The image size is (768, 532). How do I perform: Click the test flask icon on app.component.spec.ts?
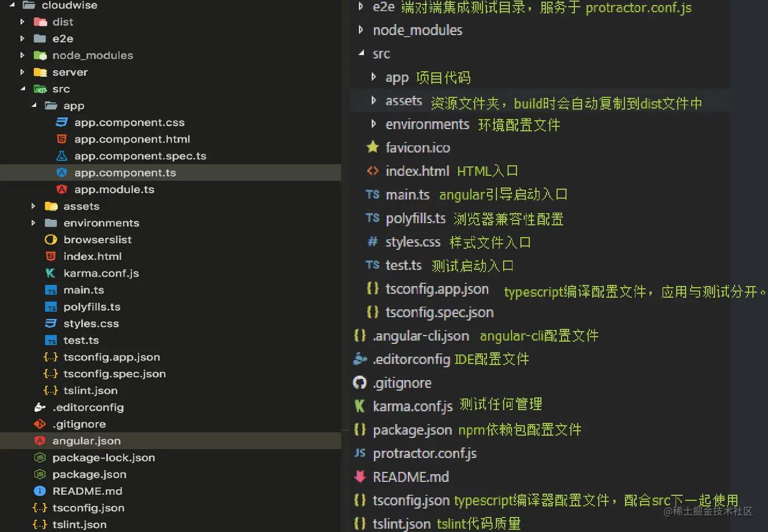[x=62, y=156]
